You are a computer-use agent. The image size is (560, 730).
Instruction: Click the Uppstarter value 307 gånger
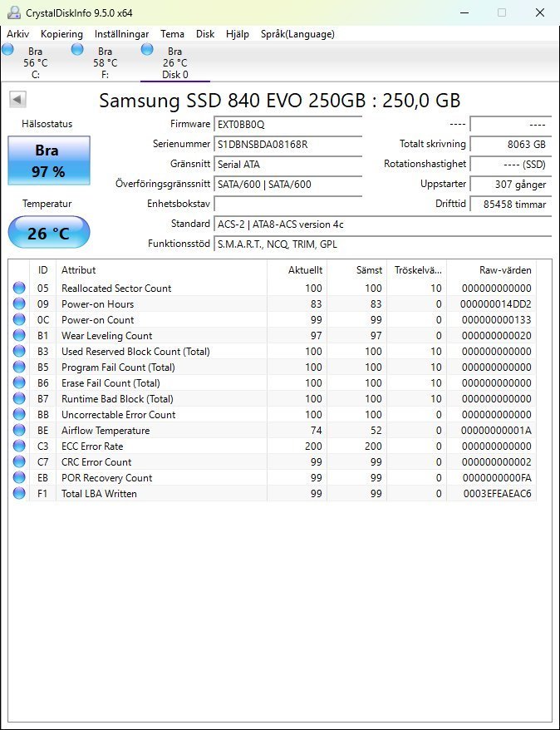[511, 185]
